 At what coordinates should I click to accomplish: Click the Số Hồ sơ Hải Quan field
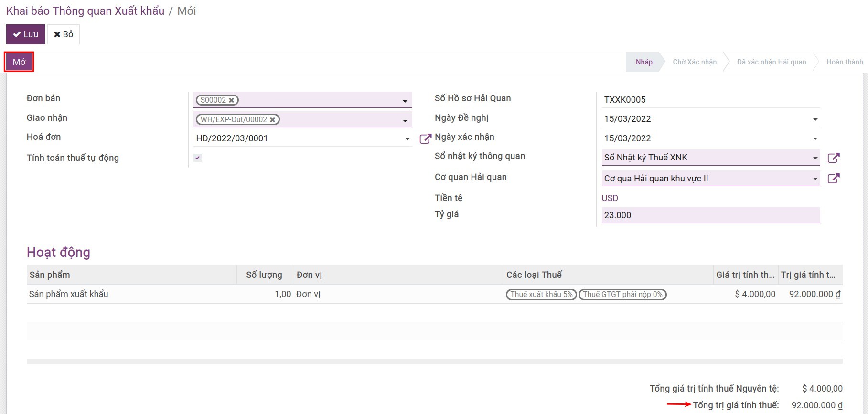coord(710,100)
